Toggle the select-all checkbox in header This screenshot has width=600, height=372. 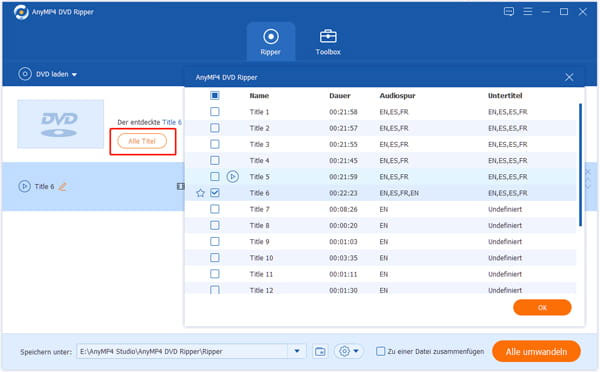215,95
